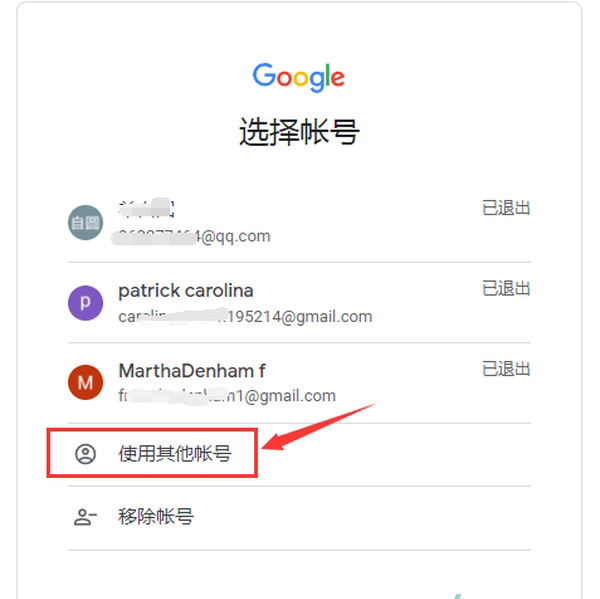Click the person icon beside 使用其他帐号
The width and height of the screenshot is (600, 599).
pos(85,454)
